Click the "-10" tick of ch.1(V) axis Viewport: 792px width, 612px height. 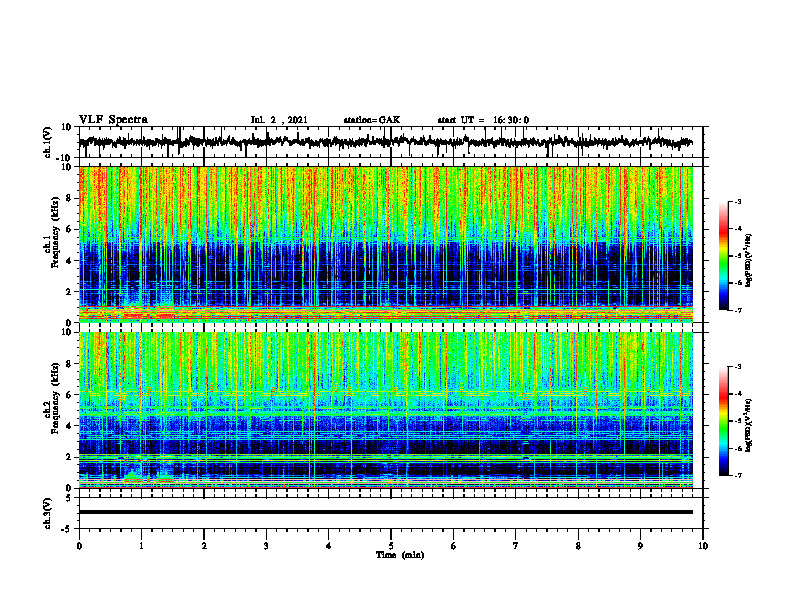pyautogui.click(x=65, y=157)
